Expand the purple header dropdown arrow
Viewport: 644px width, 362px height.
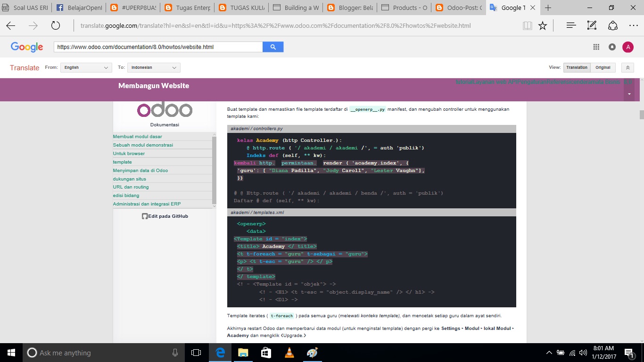coord(629,94)
